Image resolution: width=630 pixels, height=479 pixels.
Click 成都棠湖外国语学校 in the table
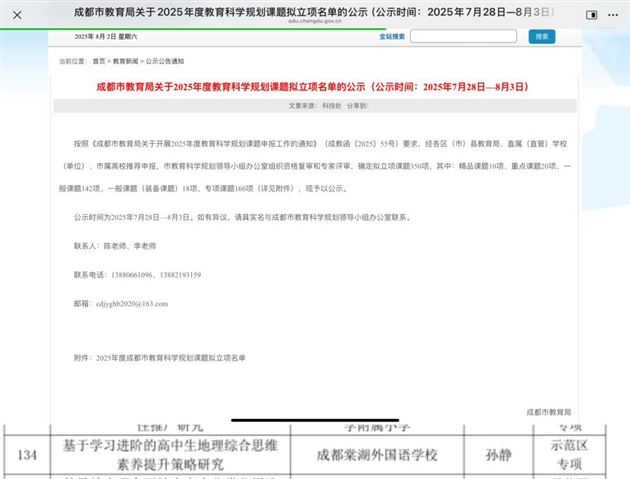[376, 455]
